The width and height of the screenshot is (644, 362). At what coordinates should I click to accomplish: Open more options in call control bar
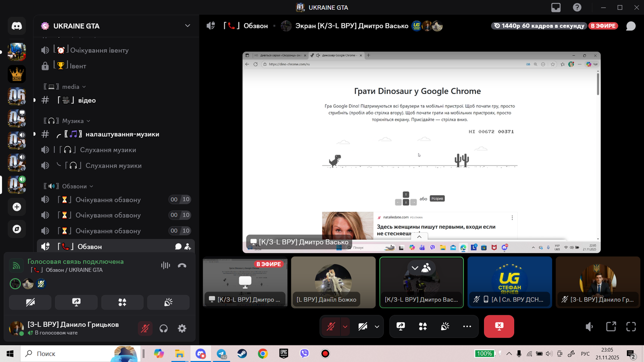tap(467, 326)
